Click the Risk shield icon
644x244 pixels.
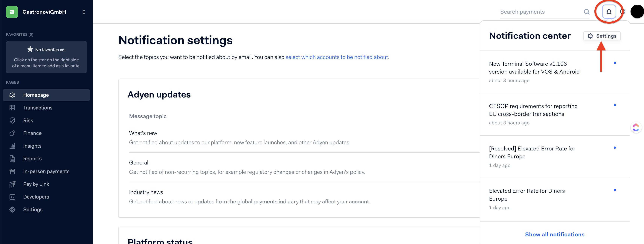pos(12,121)
